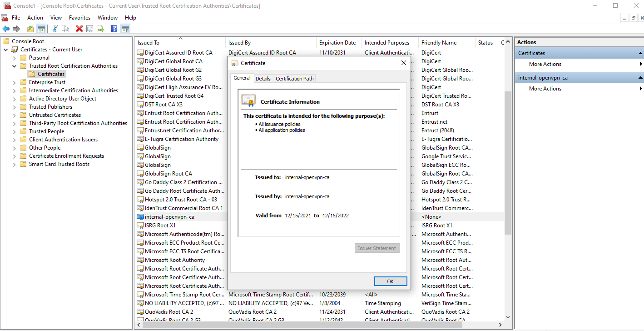644x331 pixels.
Task: Open Properties from the toolbar icon
Action: click(x=90, y=29)
